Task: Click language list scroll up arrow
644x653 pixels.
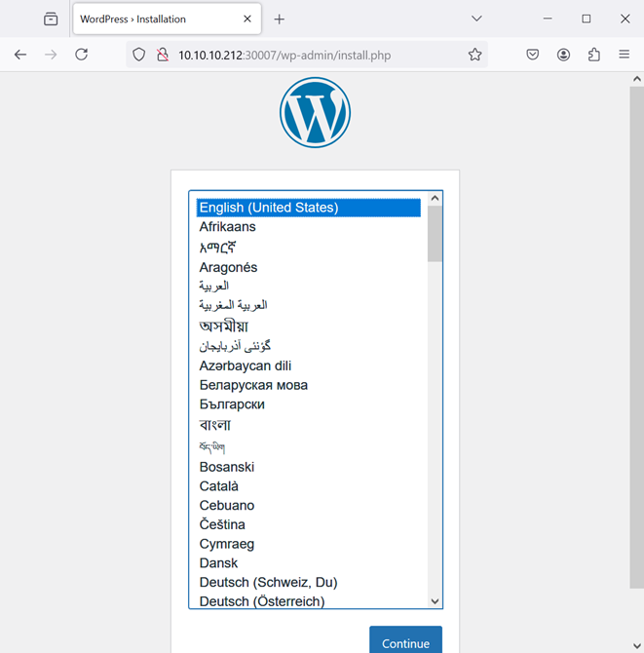Action: 436,198
